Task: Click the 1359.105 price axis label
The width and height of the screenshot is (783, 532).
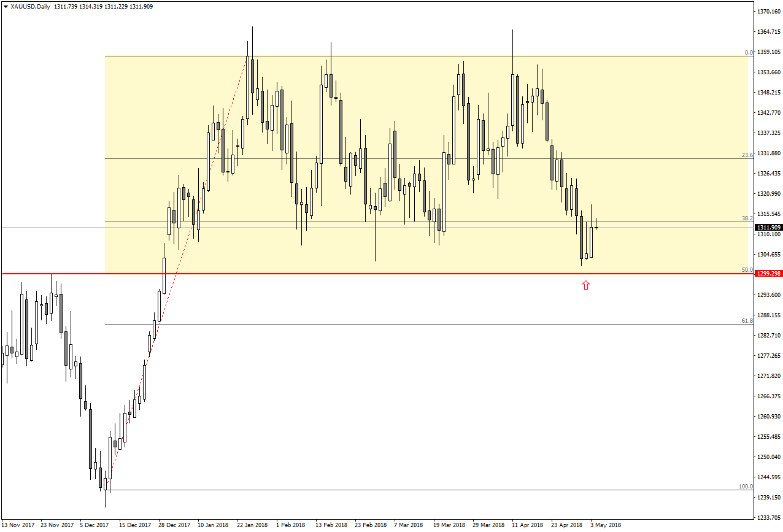Action: [x=769, y=52]
